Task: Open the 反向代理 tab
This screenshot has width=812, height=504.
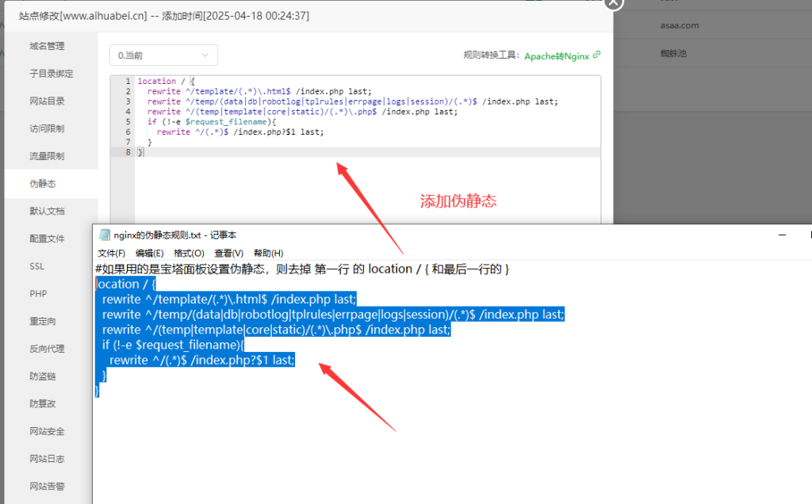Action: click(x=48, y=349)
